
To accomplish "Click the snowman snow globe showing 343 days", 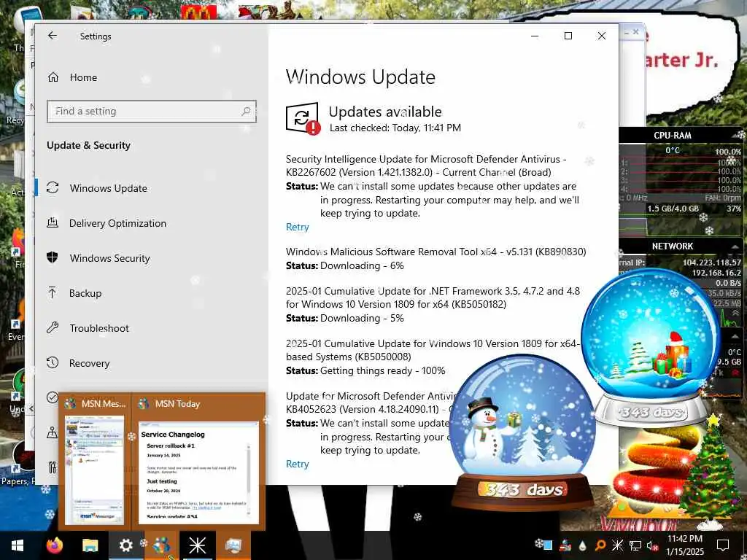I will 522,431.
